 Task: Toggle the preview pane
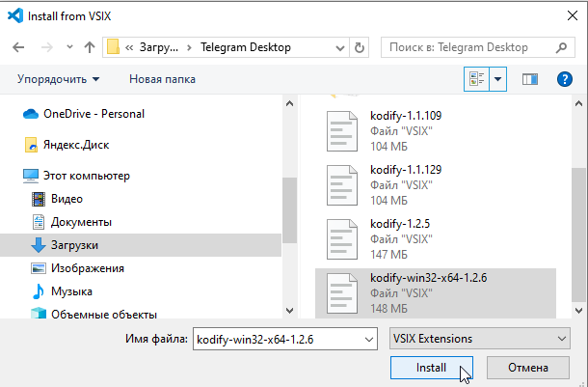coord(530,79)
